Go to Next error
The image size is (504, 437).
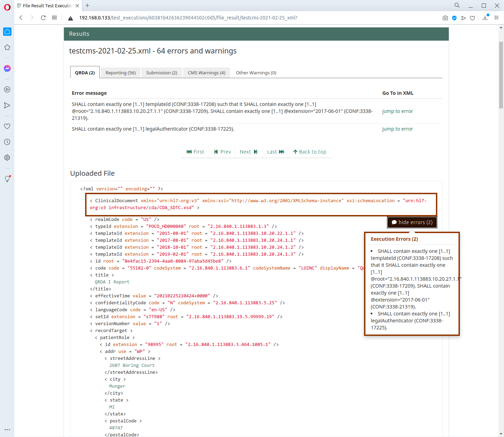click(248, 152)
